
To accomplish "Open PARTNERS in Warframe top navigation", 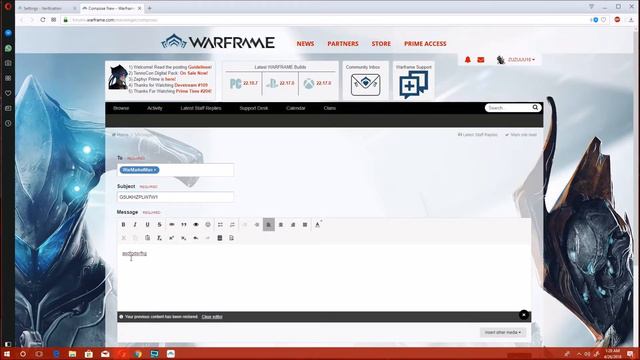I will [x=343, y=44].
